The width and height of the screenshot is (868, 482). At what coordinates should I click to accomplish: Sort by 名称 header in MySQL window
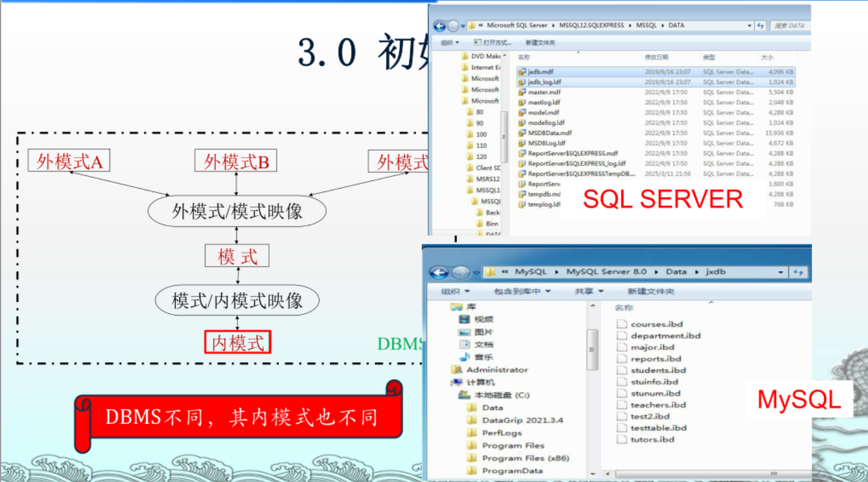[x=624, y=307]
